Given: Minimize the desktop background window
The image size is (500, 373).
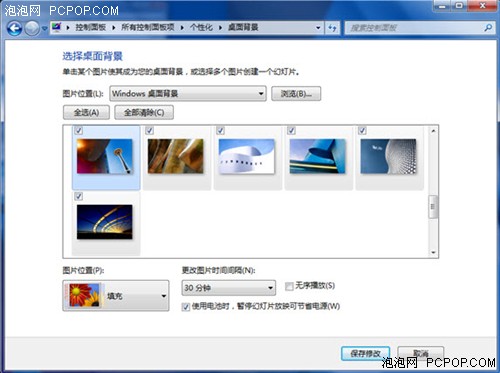Looking at the screenshot, I should click(x=443, y=6).
